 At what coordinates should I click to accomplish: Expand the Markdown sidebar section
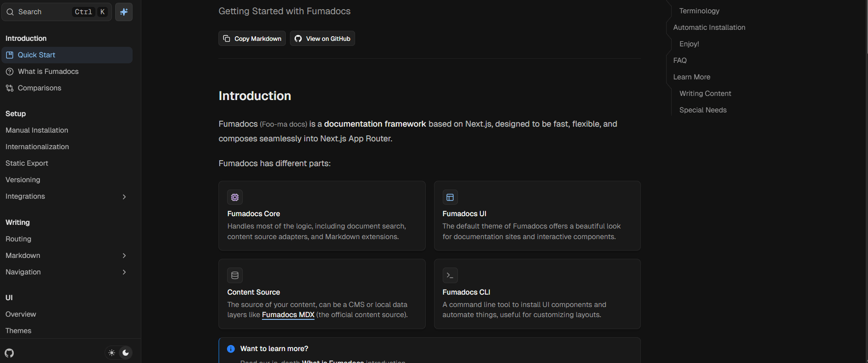[x=124, y=256]
